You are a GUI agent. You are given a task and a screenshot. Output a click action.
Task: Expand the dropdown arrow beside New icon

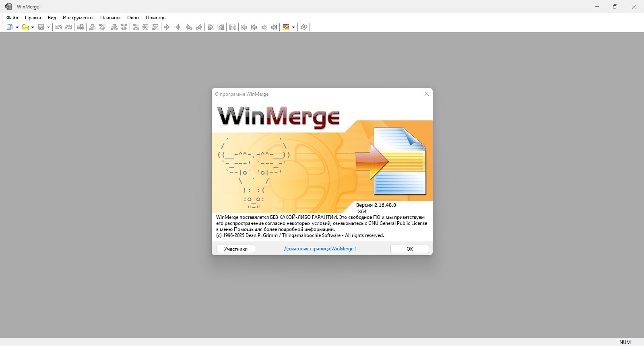tap(17, 27)
